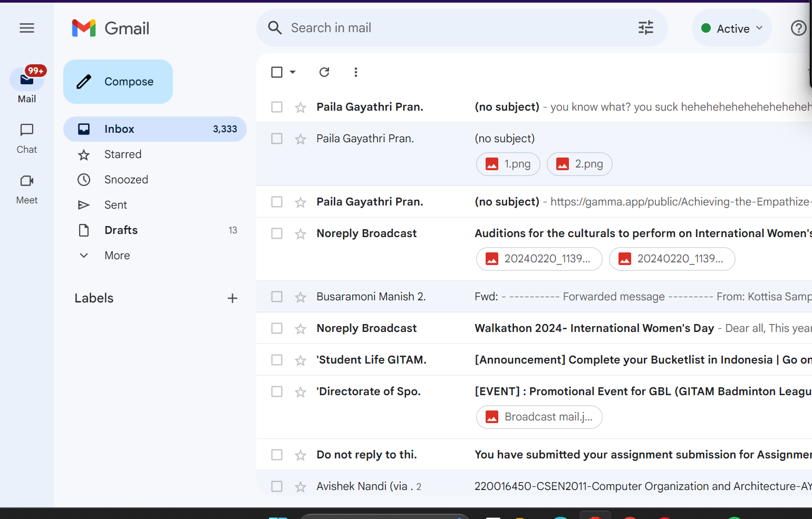Screen dimensions: 812x519
Task: Open the Broadcast mail.j... attachment
Action: pyautogui.click(x=539, y=417)
